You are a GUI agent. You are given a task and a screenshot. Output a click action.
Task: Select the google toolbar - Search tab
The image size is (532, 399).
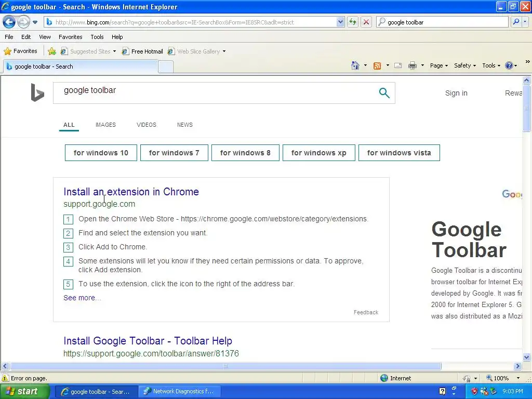pos(81,66)
